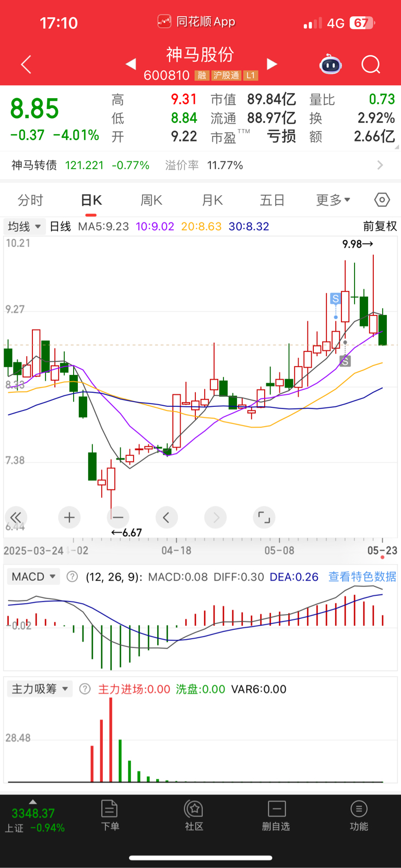
Task: Tap the gray S signal marker
Action: tap(345, 361)
